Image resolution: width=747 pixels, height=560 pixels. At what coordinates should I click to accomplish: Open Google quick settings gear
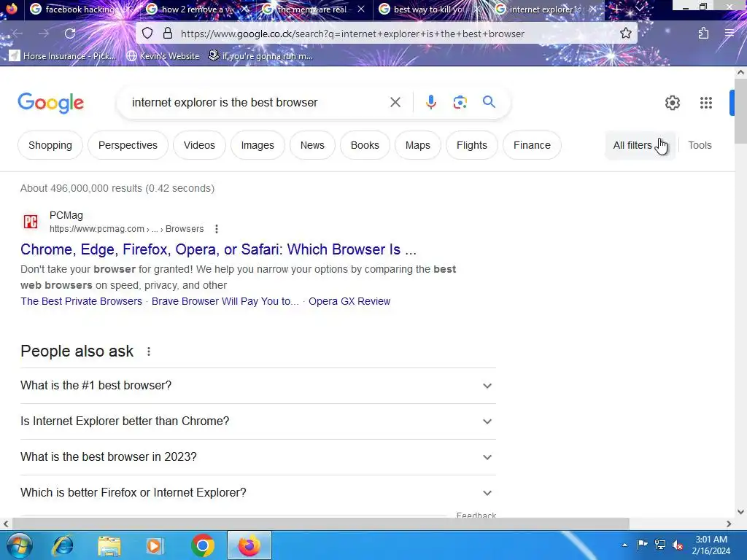672,103
